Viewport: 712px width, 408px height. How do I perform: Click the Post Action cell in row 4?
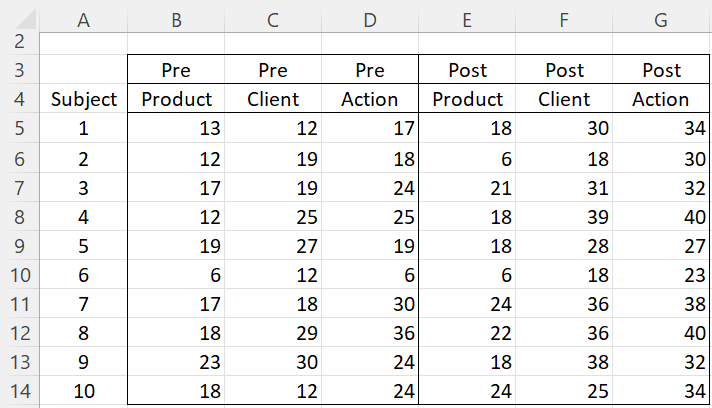point(661,100)
